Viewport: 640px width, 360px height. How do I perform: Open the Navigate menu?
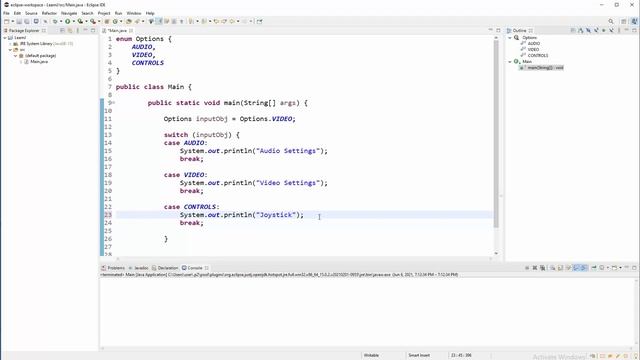point(69,13)
